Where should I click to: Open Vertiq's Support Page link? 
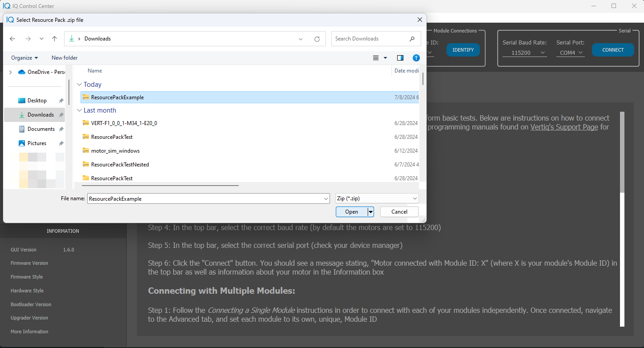(x=564, y=127)
